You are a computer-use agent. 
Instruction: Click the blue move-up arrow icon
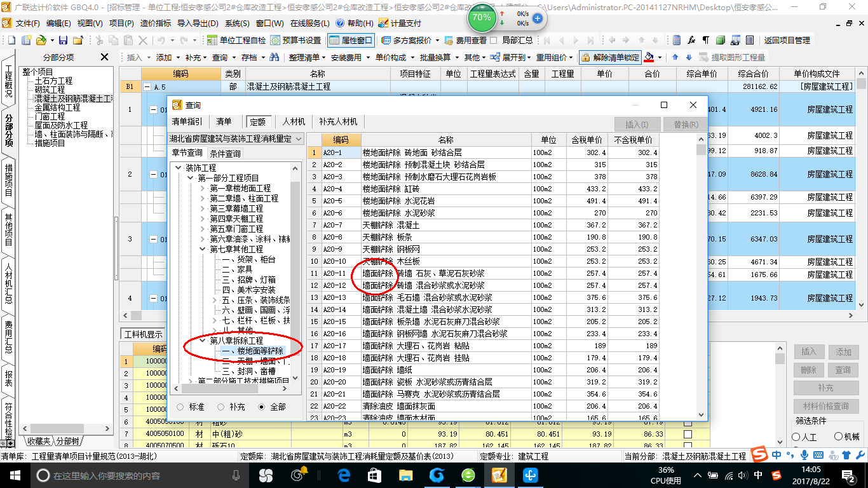click(x=675, y=57)
